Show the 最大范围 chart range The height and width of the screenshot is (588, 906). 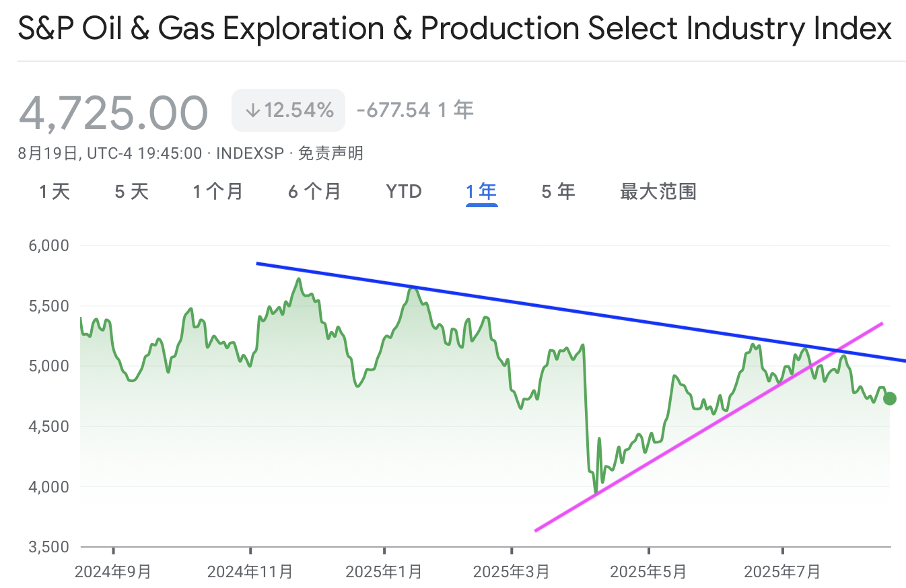click(658, 192)
